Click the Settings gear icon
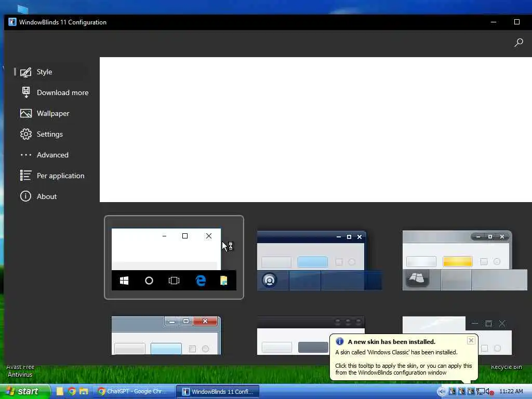 (x=26, y=134)
